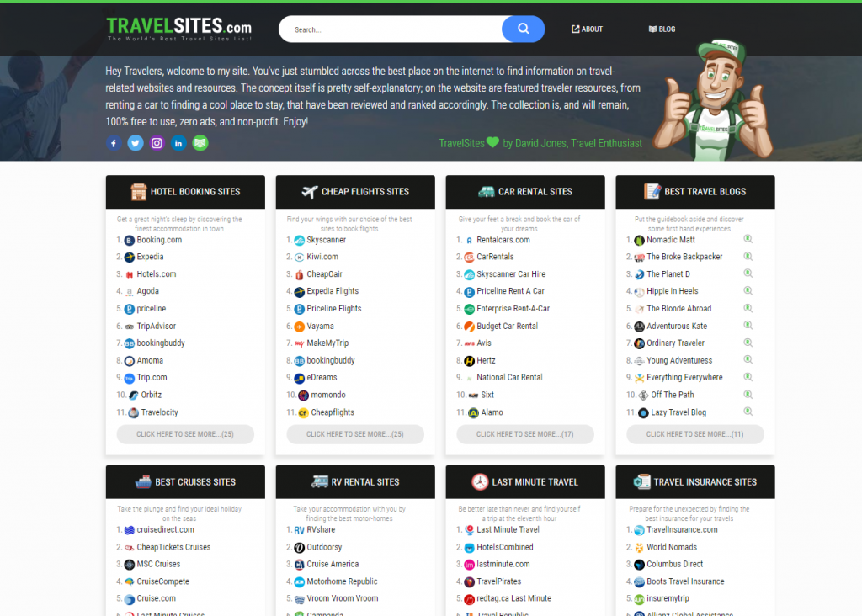
Task: Expand Hotel Booking list with See More (25)
Action: point(185,434)
